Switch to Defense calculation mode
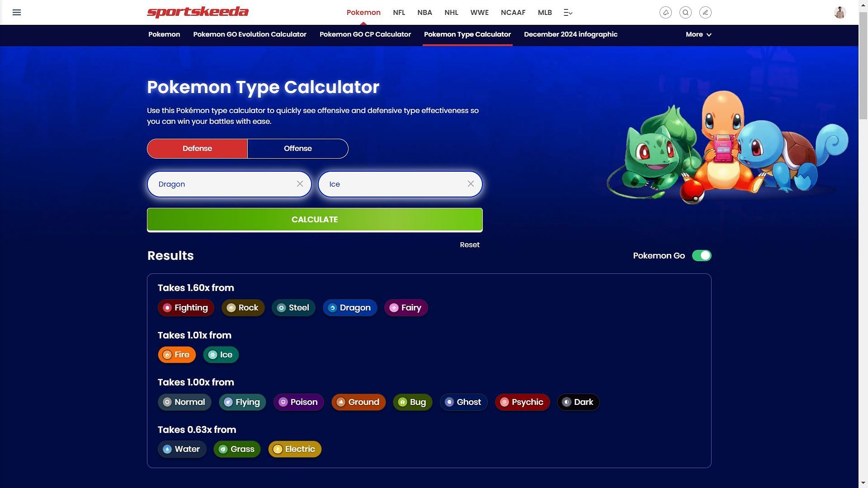 pos(197,148)
